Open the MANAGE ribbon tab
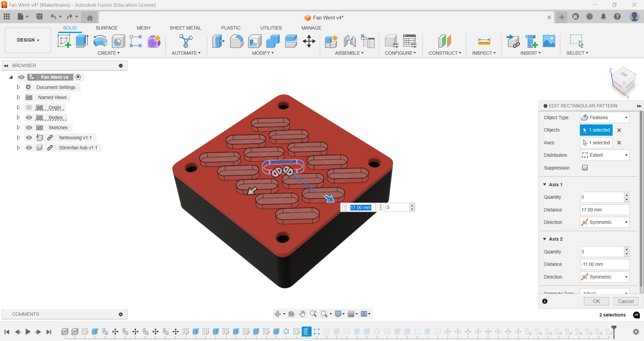 (311, 28)
